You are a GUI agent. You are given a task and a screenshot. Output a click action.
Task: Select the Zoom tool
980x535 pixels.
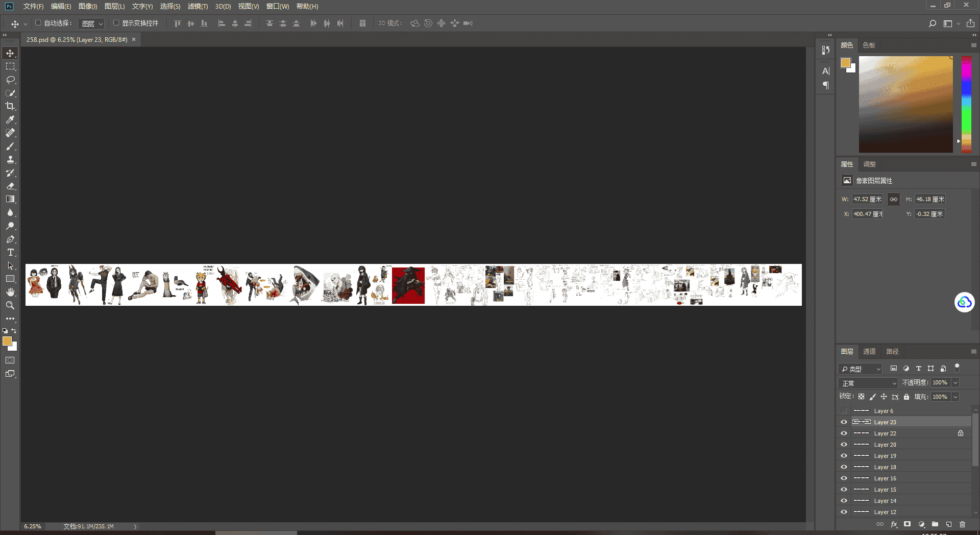[x=10, y=305]
